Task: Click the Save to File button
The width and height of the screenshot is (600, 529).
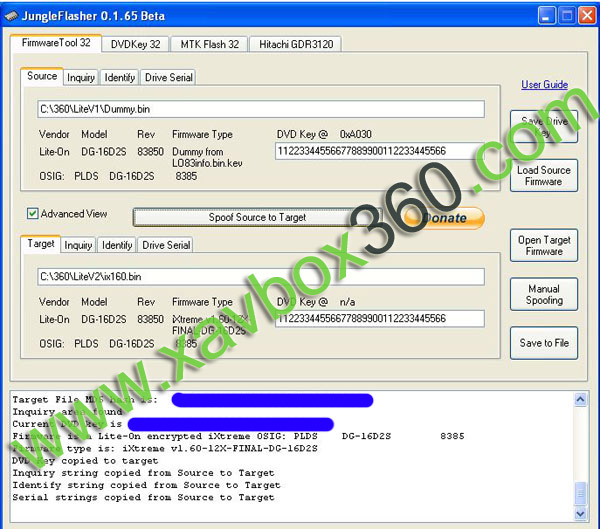Action: pos(544,343)
